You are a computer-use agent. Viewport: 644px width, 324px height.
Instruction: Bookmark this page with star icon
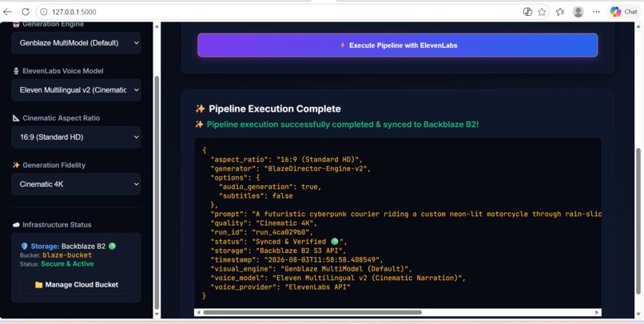(542, 12)
